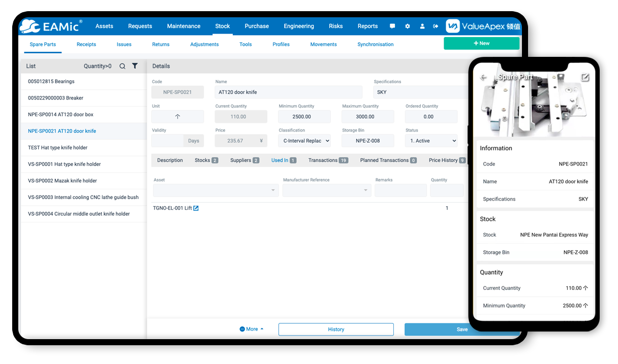Screen dimensions: 618x364
Task: Open the Status dropdown showing '1. Active'
Action: point(431,140)
